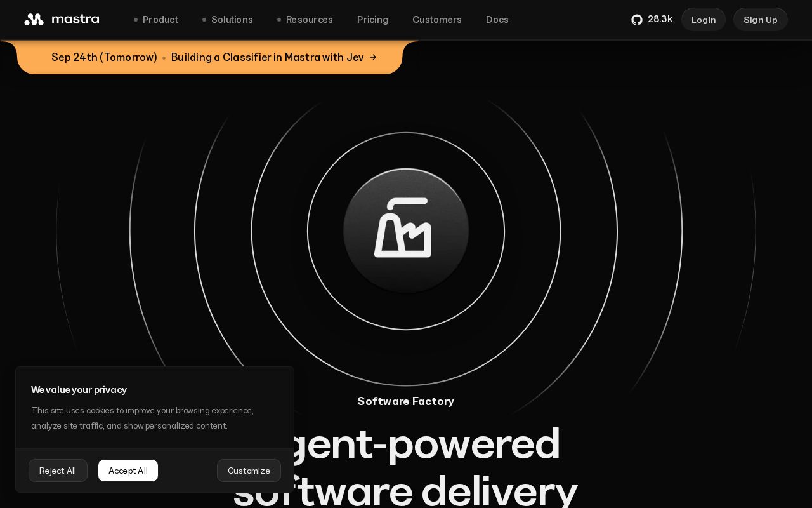
Task: Click the arrow on the orange announcement banner
Action: [373, 57]
